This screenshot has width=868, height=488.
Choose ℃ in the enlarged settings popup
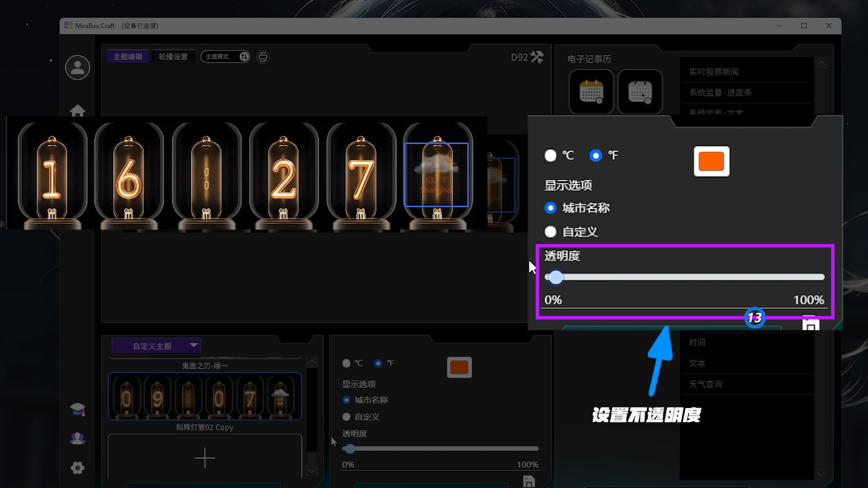pos(550,155)
